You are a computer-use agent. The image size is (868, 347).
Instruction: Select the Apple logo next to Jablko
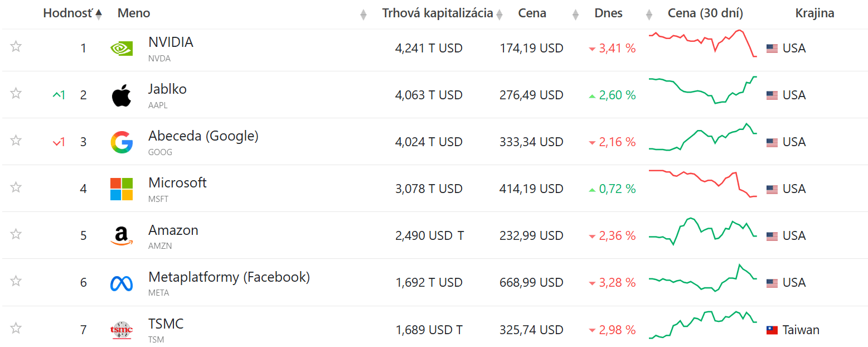(121, 95)
